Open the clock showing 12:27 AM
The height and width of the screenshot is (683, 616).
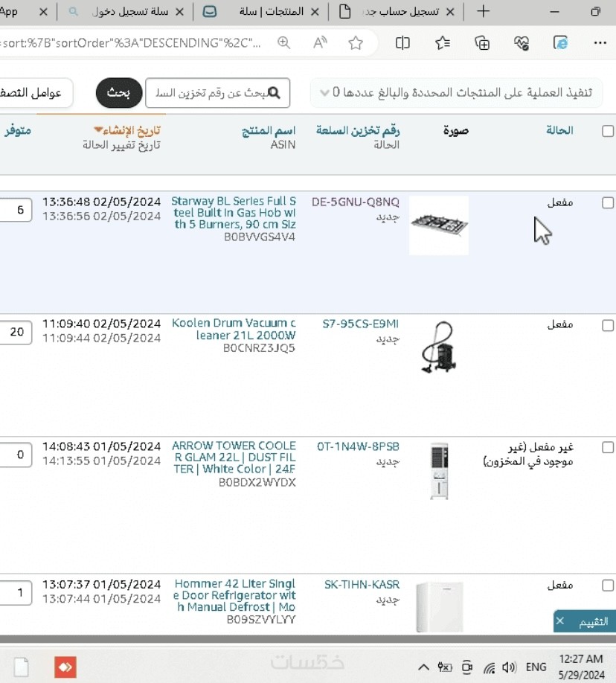[581, 658]
